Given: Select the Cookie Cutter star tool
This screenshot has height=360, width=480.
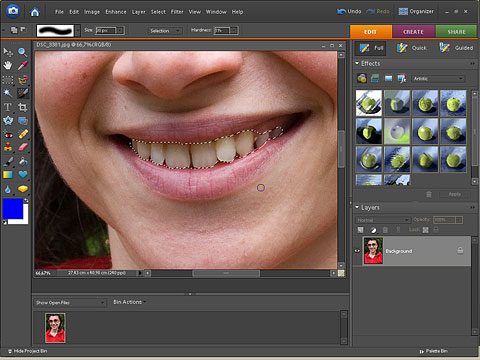Looking at the screenshot, I should click(8, 120).
